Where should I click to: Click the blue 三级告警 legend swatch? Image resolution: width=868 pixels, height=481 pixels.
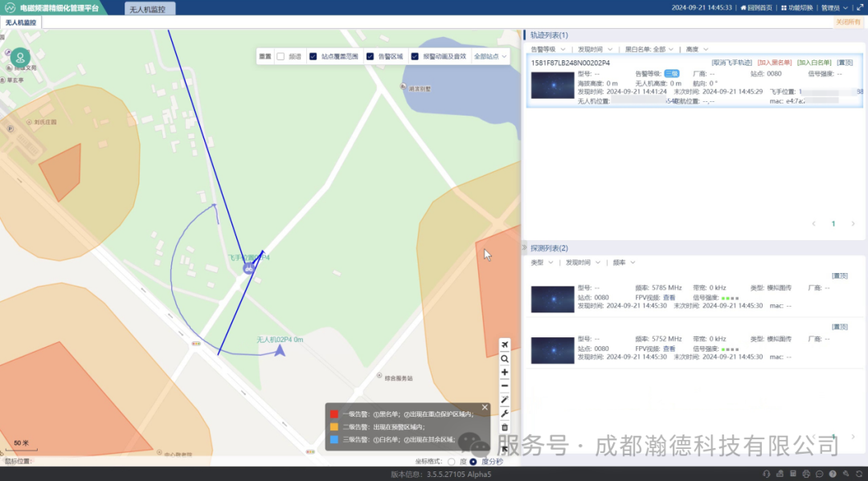click(x=334, y=439)
